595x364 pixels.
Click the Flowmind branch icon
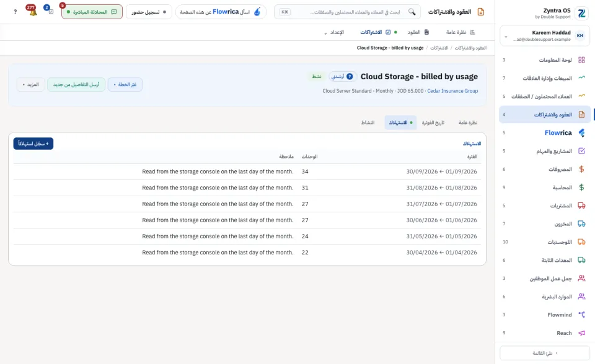coord(581,314)
